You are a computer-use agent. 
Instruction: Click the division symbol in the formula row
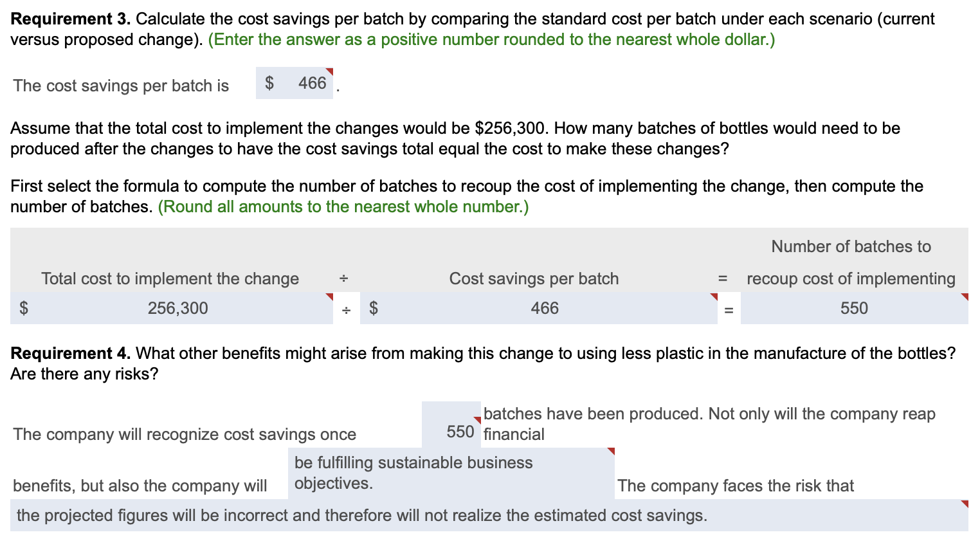(346, 308)
